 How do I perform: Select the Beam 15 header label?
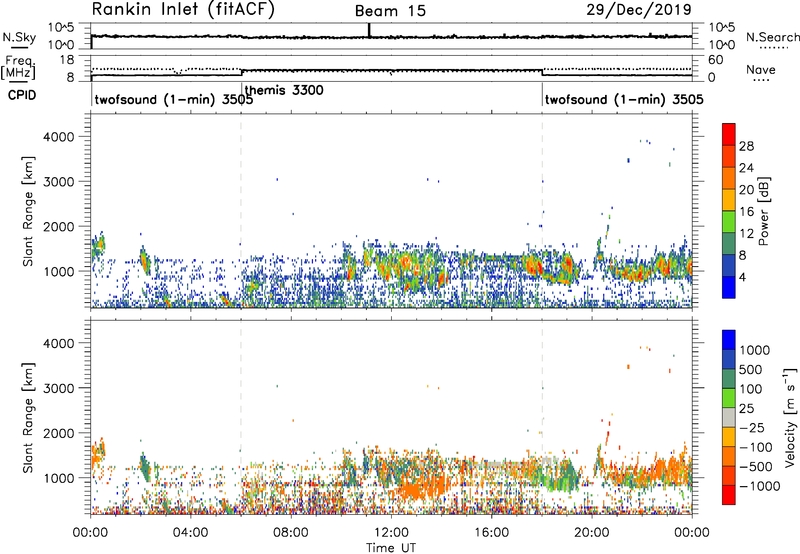click(393, 11)
